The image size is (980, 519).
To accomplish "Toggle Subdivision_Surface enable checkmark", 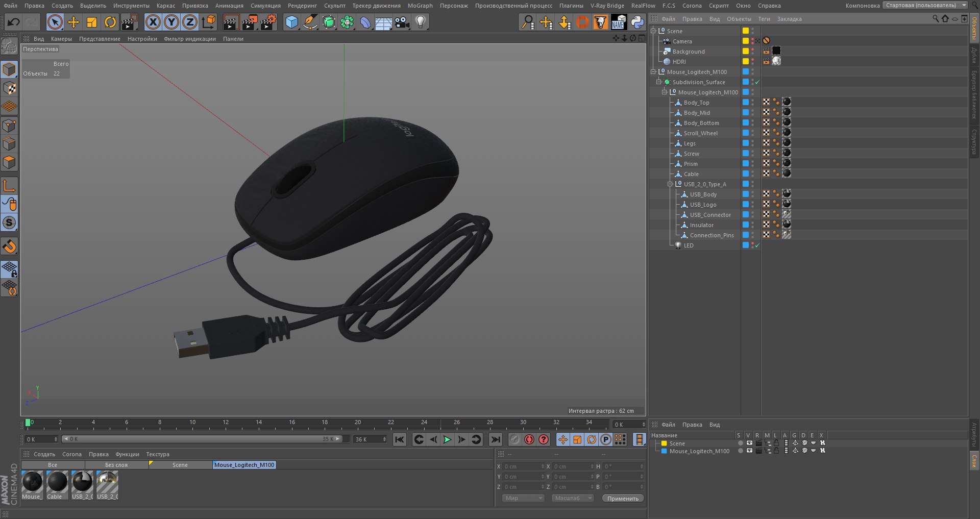I will pos(757,82).
